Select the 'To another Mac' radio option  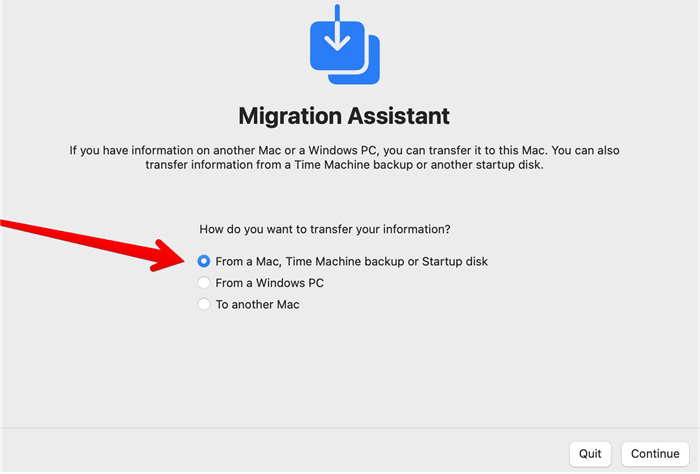[204, 304]
